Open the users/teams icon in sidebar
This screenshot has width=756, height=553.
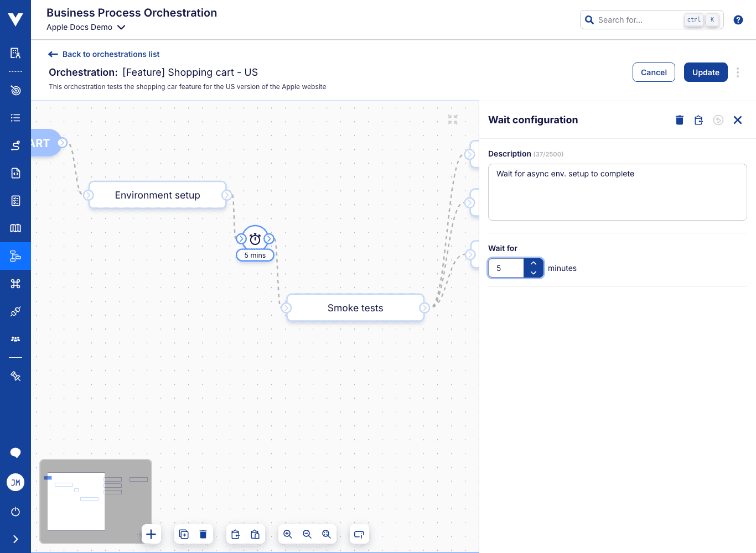tap(15, 339)
